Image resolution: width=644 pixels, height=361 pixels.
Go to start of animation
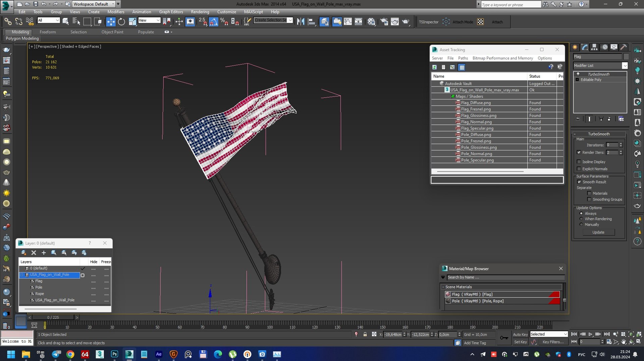click(574, 334)
